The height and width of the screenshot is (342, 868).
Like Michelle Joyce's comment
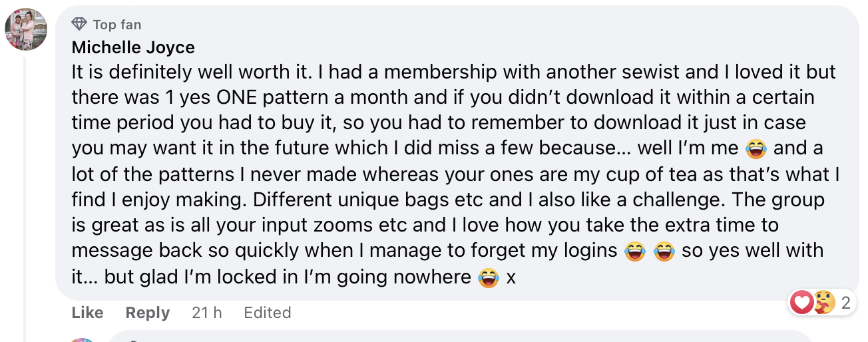coord(87,313)
